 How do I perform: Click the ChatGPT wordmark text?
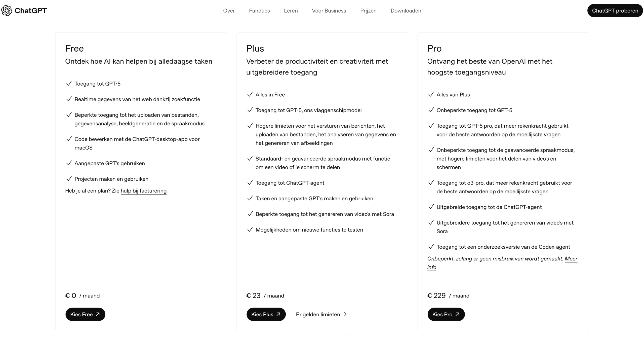pyautogui.click(x=31, y=11)
